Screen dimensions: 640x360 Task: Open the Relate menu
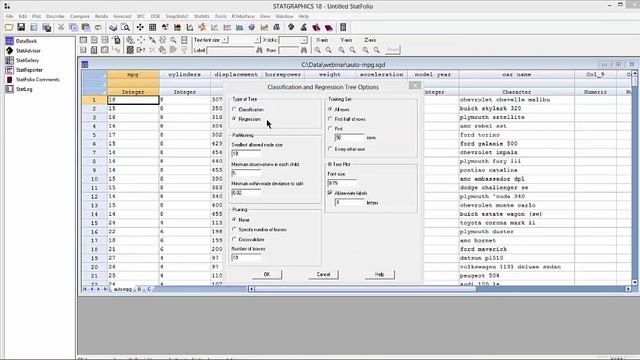coord(101,16)
